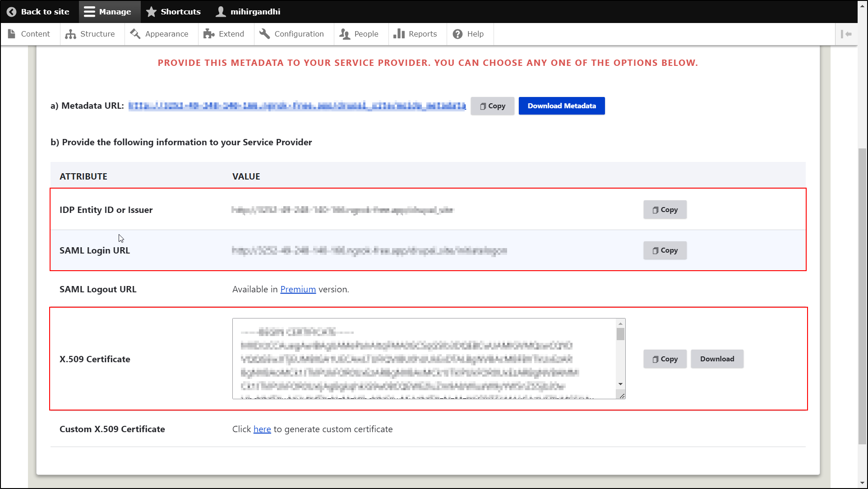Scroll down the X.509 Certificate text area
This screenshot has height=489, width=868.
click(620, 385)
